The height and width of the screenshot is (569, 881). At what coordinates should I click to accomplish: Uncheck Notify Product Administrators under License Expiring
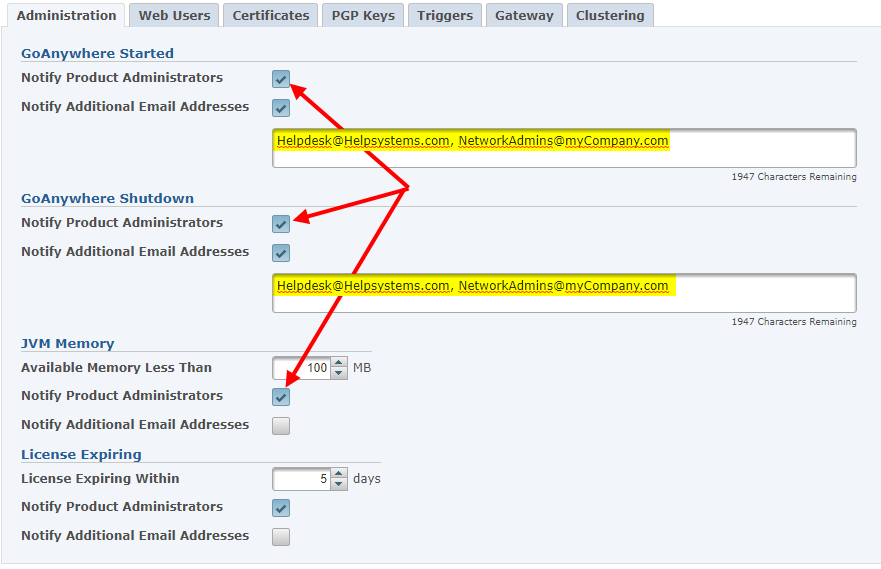tap(281, 508)
